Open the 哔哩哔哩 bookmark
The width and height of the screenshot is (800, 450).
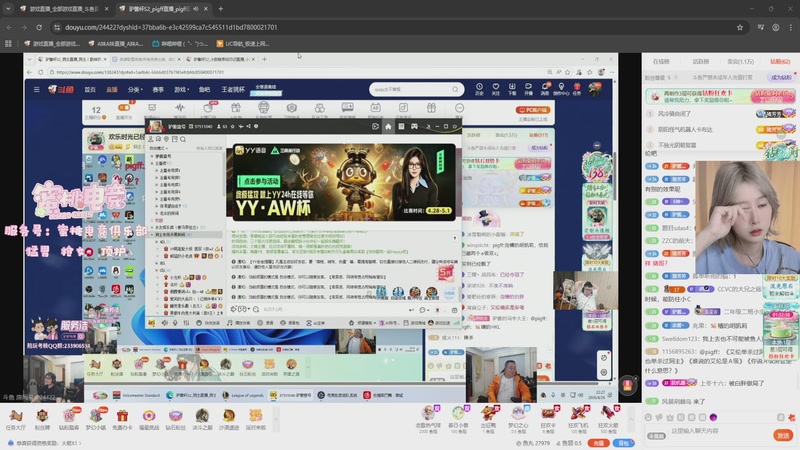[x=181, y=44]
